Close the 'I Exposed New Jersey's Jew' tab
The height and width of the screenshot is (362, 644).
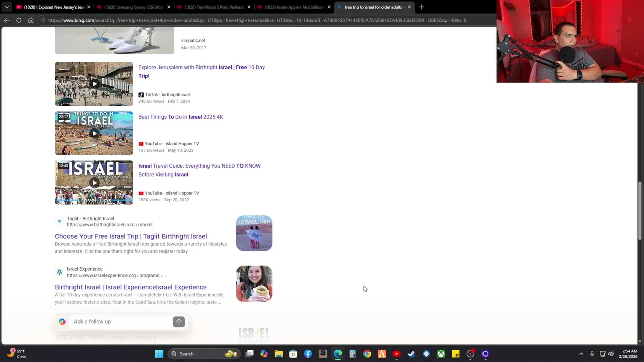[x=89, y=7]
